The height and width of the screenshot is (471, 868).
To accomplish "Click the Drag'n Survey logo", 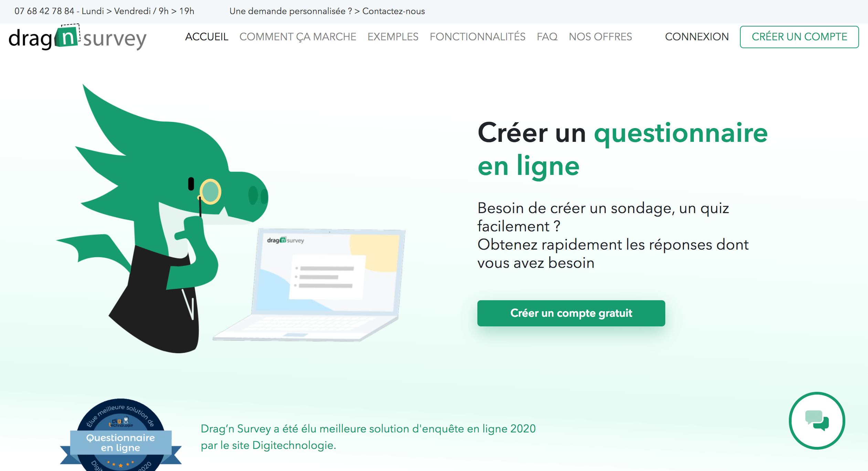I will pos(77,38).
